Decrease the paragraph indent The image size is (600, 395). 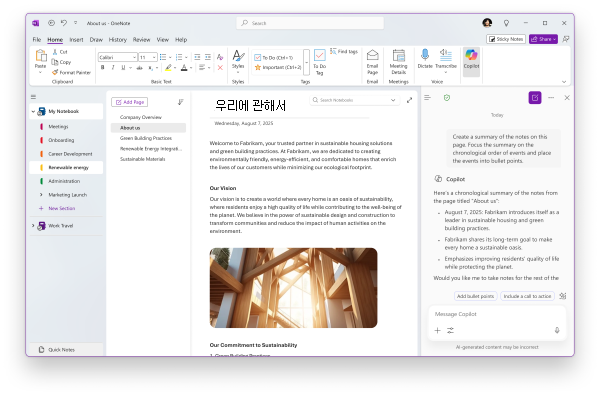pyautogui.click(x=197, y=57)
